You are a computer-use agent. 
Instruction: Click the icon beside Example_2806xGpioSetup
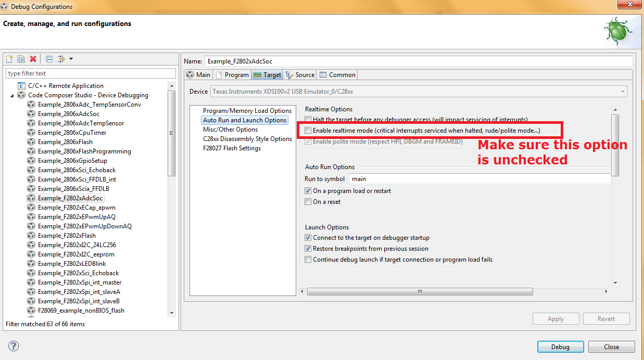31,161
